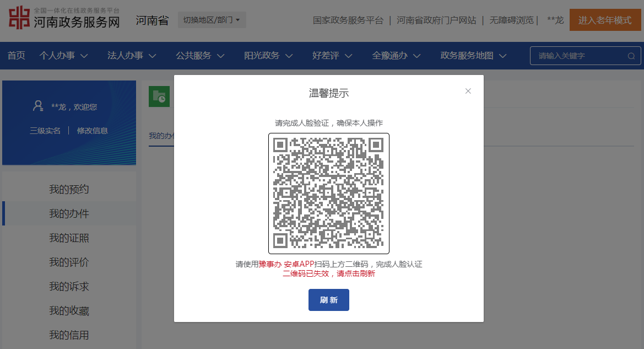Click the **龙 username in header

tap(555, 20)
